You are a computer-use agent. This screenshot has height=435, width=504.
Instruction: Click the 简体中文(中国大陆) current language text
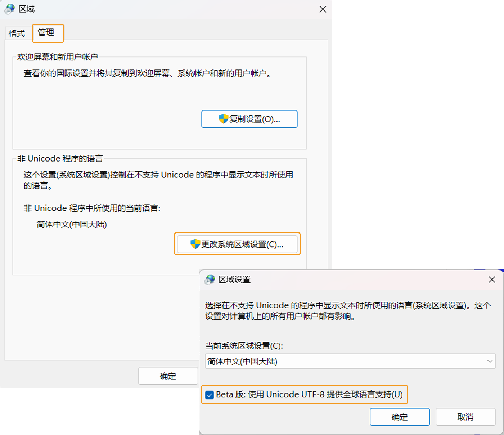(x=71, y=224)
